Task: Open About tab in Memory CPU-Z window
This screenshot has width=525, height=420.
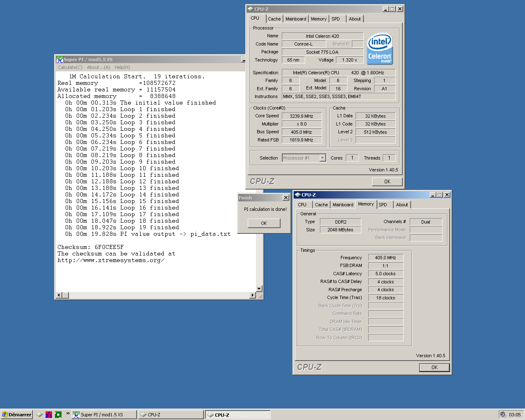Action: tap(402, 205)
